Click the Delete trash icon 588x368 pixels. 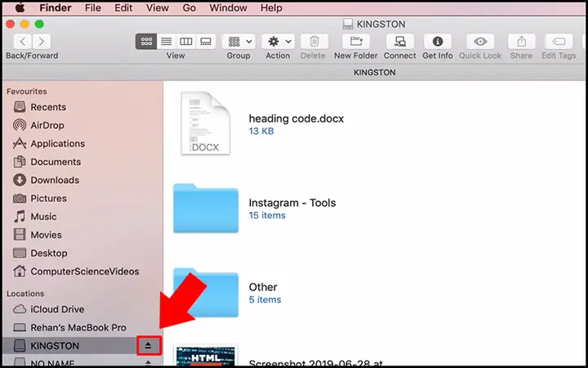point(314,42)
